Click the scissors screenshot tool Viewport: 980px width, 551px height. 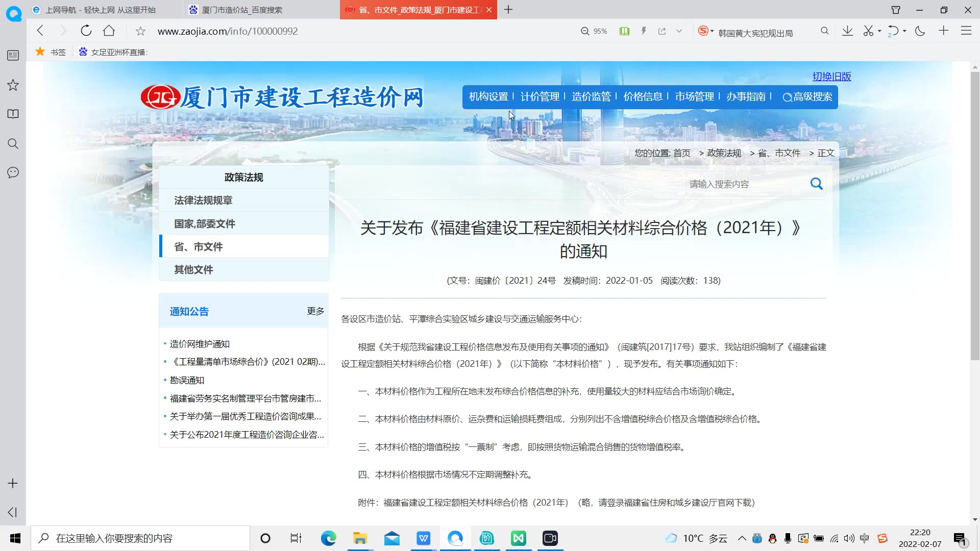pos(868,31)
